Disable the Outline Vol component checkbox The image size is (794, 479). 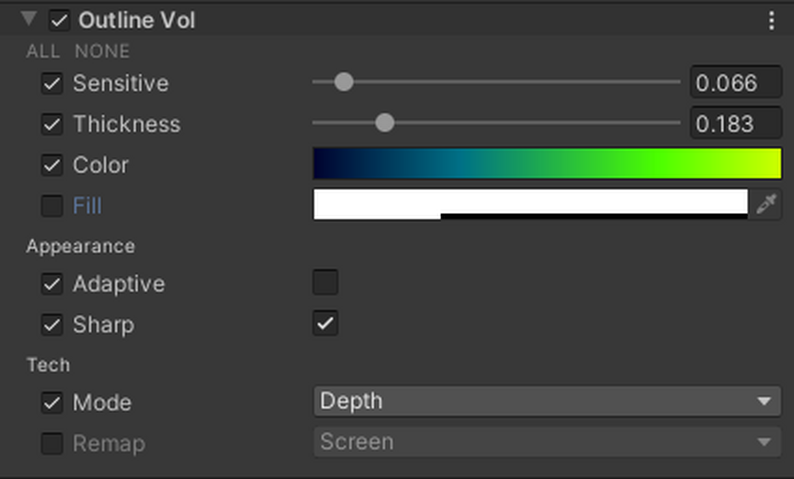60,21
